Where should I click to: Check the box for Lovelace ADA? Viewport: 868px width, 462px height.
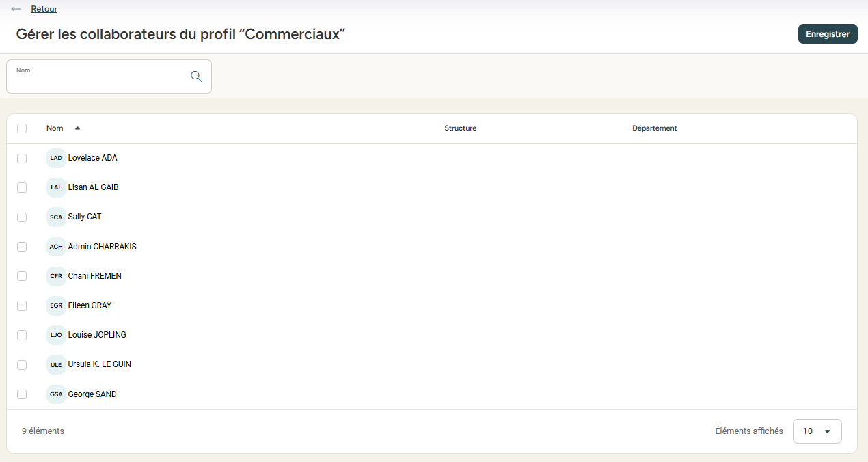click(x=22, y=158)
